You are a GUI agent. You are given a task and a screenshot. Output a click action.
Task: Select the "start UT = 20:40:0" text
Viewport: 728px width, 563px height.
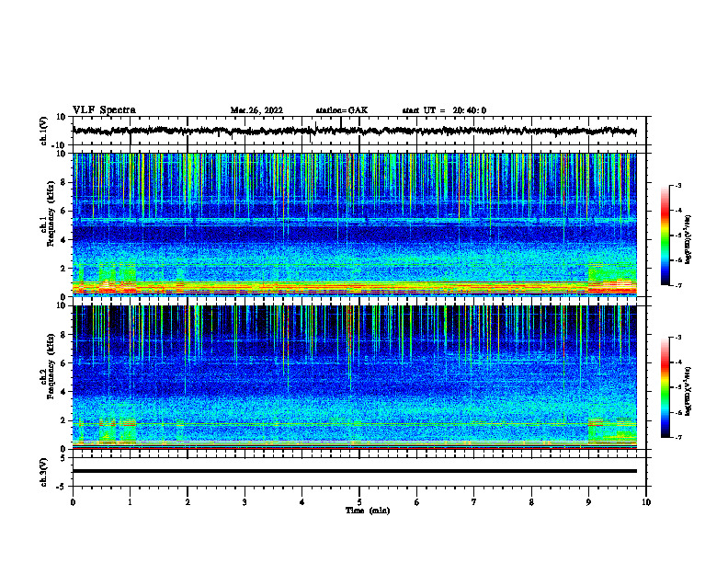444,110
